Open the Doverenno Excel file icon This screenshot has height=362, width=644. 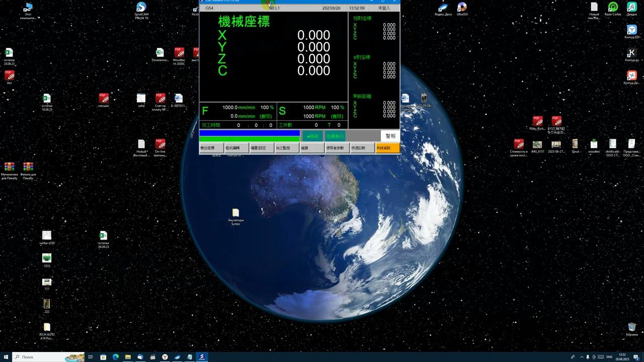160,55
